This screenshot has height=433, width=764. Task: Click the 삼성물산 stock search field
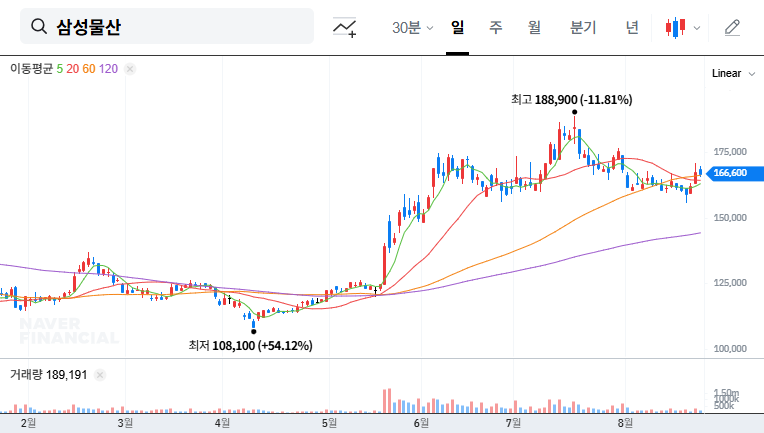(167, 26)
